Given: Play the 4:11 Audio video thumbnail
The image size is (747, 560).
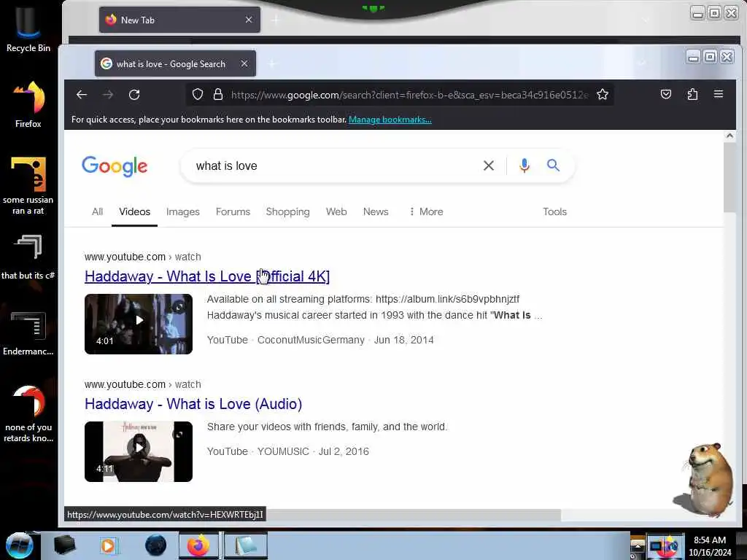Looking at the screenshot, I should (x=139, y=451).
